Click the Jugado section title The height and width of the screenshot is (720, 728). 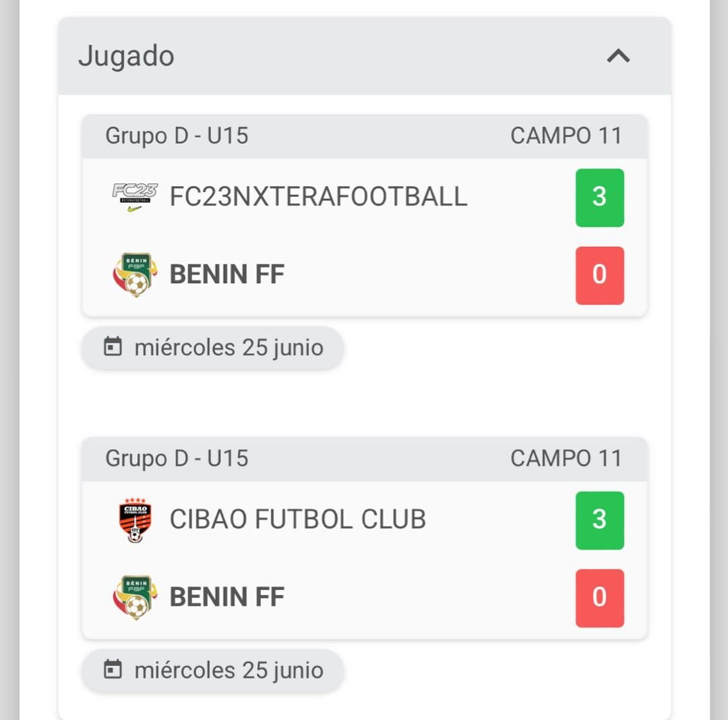tap(126, 56)
